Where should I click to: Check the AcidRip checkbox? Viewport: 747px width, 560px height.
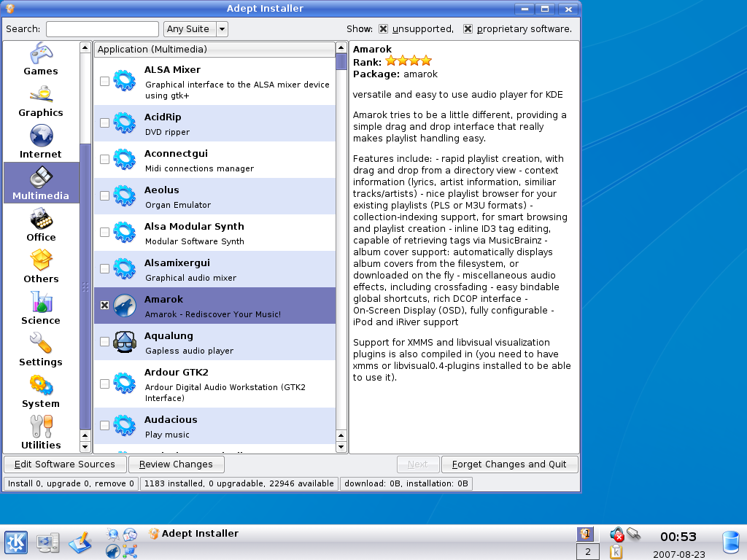pos(105,122)
